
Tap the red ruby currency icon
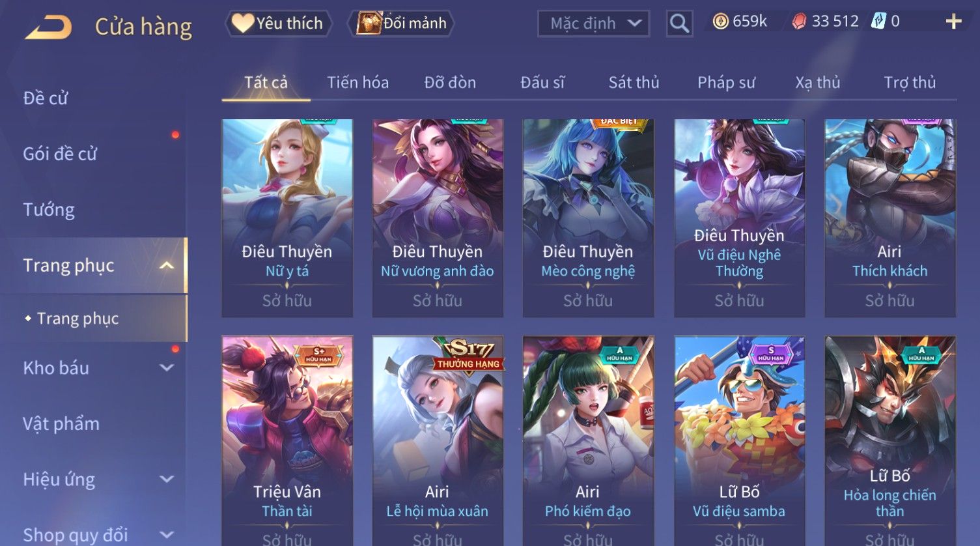pyautogui.click(x=799, y=22)
